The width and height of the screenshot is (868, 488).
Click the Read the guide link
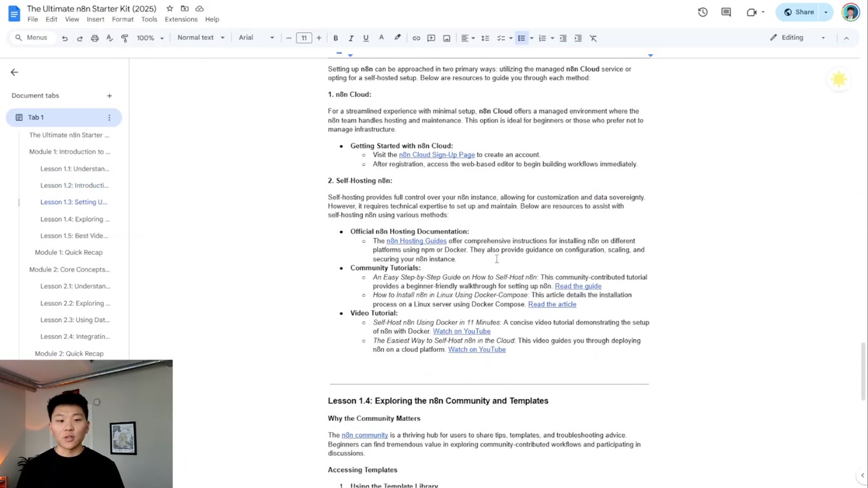point(578,286)
